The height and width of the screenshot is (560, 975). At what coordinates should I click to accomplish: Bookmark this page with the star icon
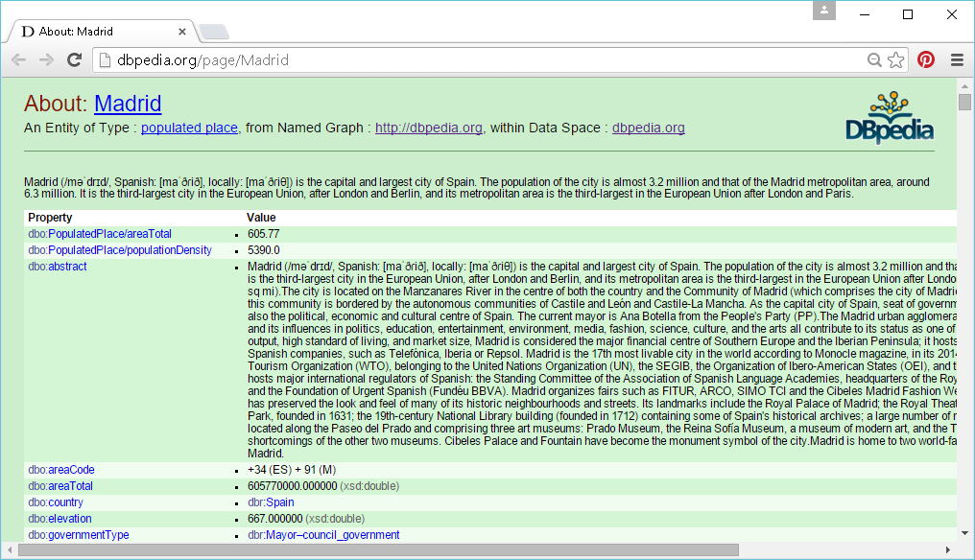tap(896, 60)
